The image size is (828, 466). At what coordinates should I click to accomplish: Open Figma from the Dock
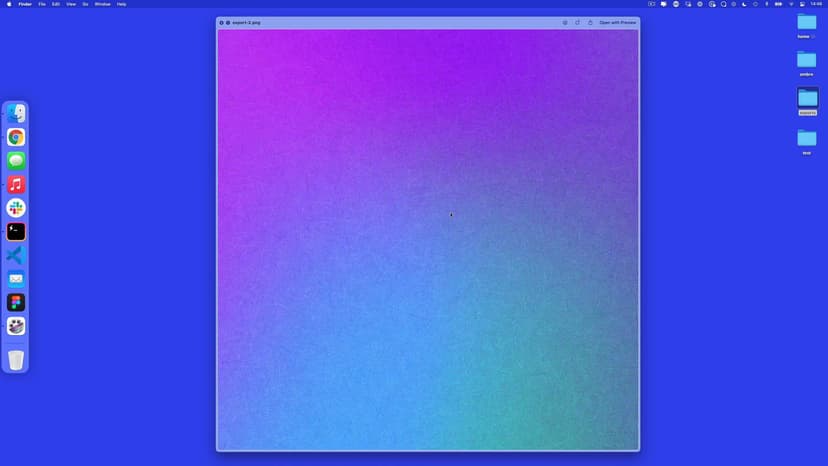coord(16,302)
